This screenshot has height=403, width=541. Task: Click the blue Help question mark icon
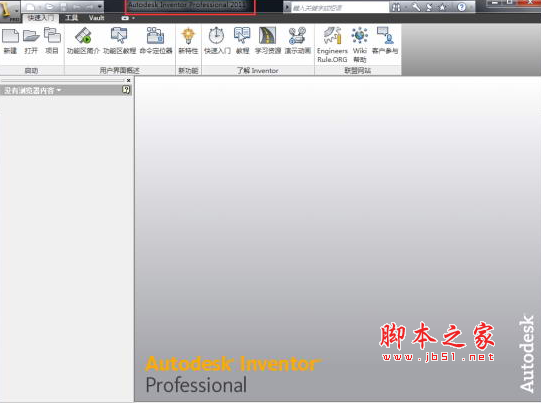(461, 7)
